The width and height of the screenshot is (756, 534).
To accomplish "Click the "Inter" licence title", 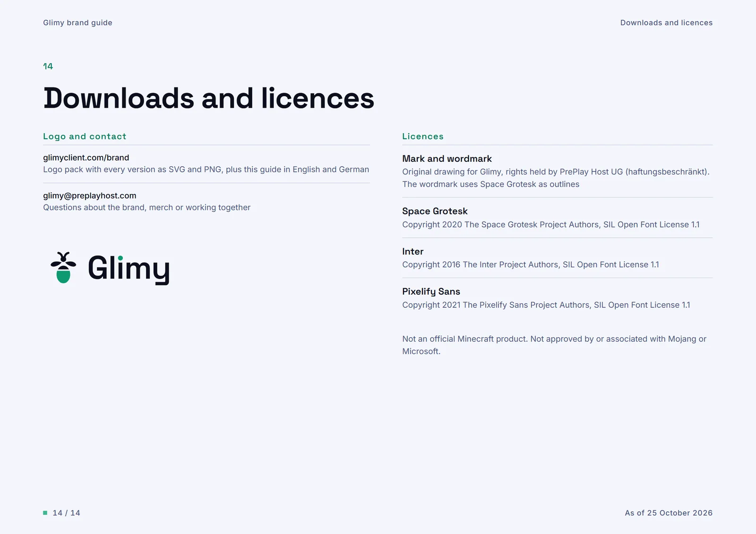I will 413,252.
